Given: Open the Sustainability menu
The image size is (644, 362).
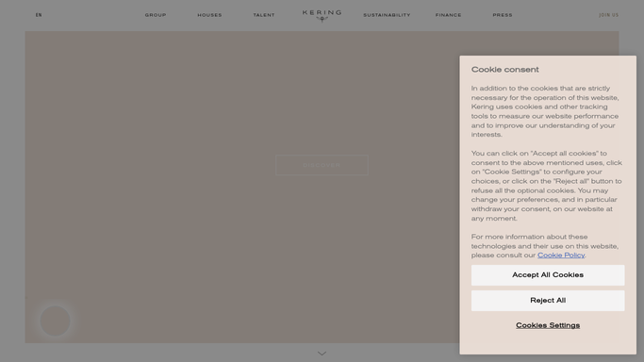Looking at the screenshot, I should [x=387, y=15].
